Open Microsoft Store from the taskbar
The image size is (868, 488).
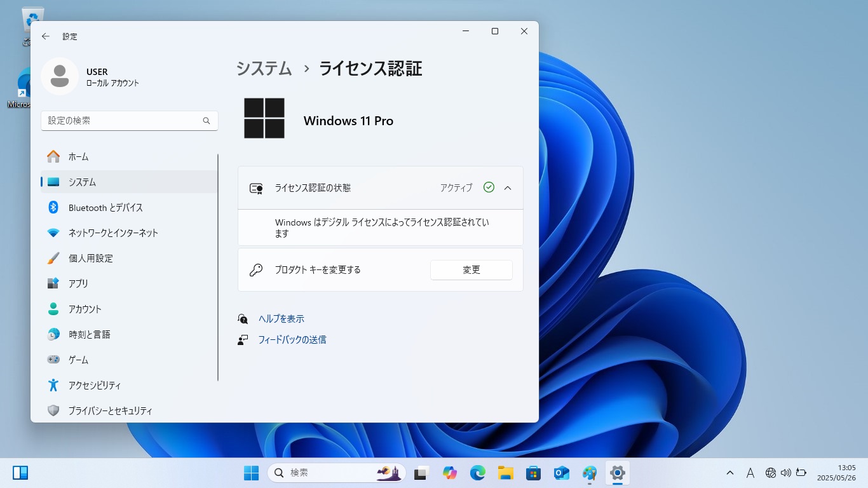[533, 473]
